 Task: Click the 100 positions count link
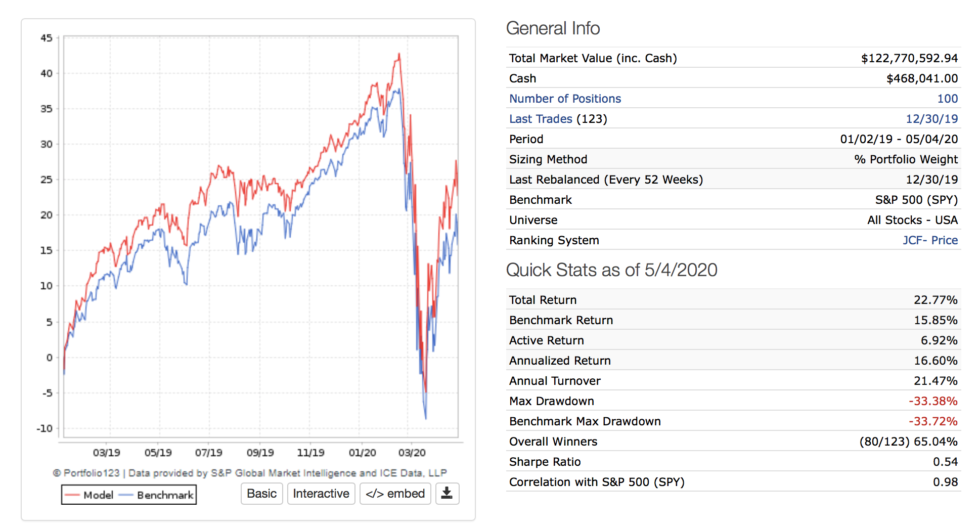click(947, 99)
